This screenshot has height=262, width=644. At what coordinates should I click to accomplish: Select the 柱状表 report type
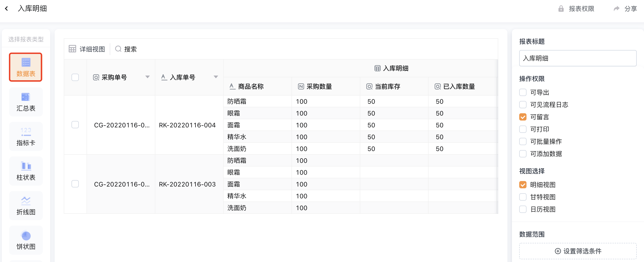tap(26, 171)
